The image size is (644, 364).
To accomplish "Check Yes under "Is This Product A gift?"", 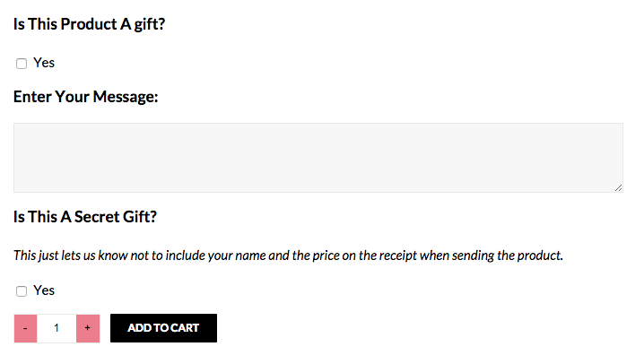I will pyautogui.click(x=22, y=64).
